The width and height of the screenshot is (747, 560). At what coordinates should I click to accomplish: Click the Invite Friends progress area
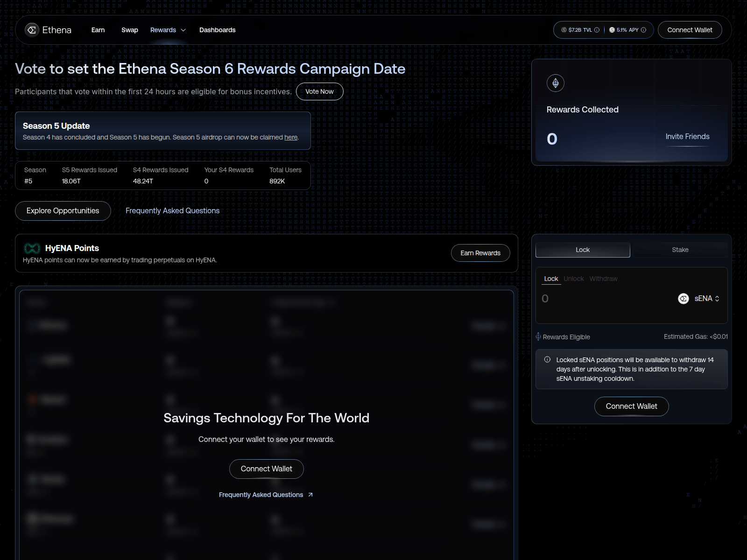click(x=687, y=137)
